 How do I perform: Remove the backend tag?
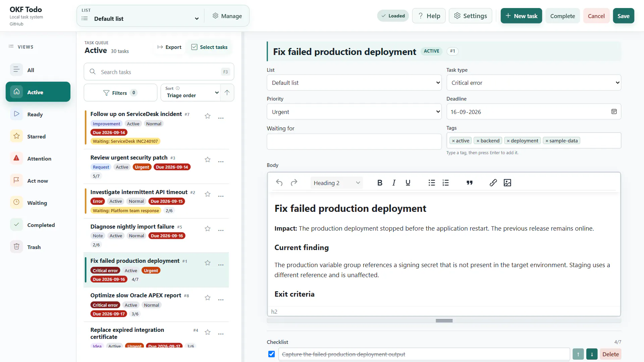478,141
